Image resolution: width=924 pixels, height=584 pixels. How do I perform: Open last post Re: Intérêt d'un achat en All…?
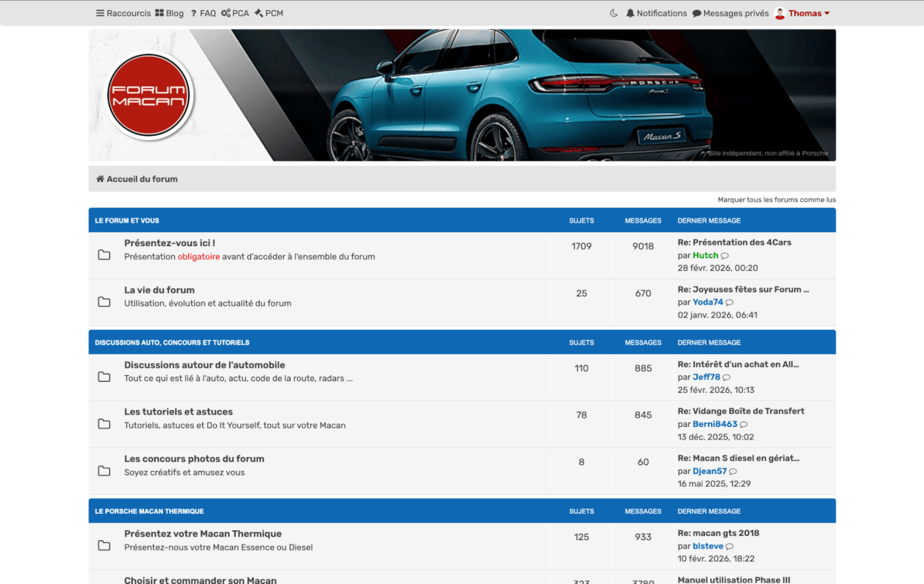click(x=739, y=364)
